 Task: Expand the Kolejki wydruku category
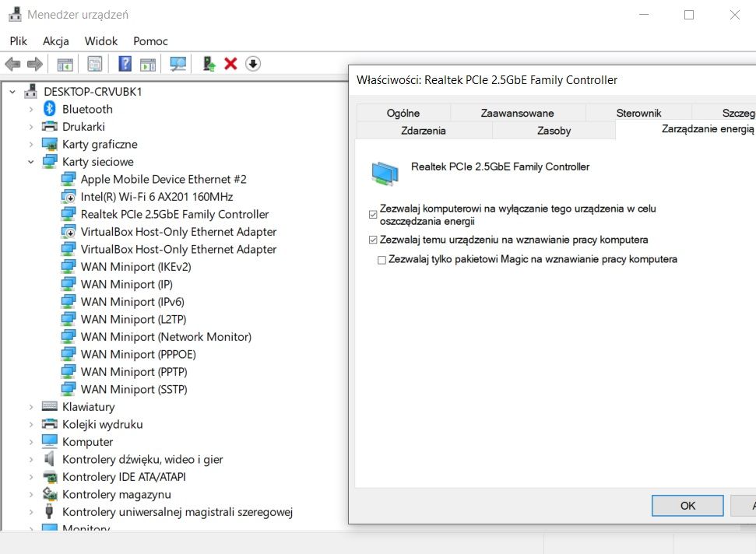point(31,424)
